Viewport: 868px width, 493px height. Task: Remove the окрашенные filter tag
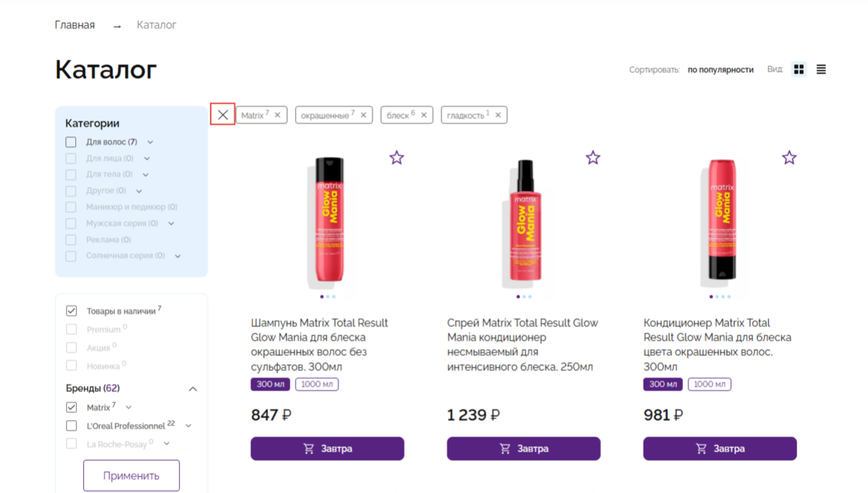coord(363,115)
